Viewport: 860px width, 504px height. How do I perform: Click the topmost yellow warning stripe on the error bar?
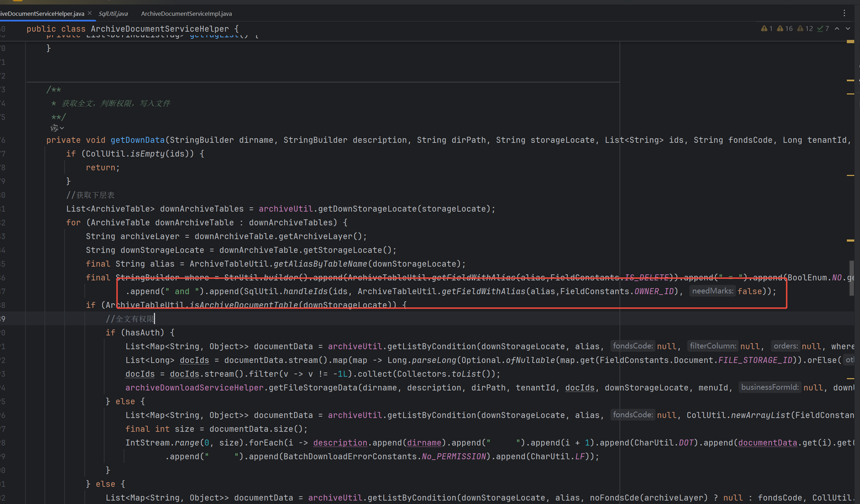click(850, 41)
